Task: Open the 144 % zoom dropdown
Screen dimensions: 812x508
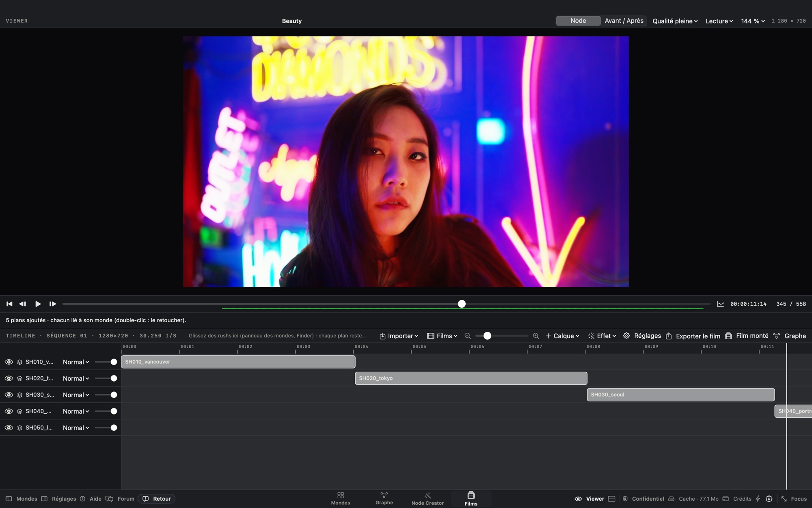Action: point(753,21)
